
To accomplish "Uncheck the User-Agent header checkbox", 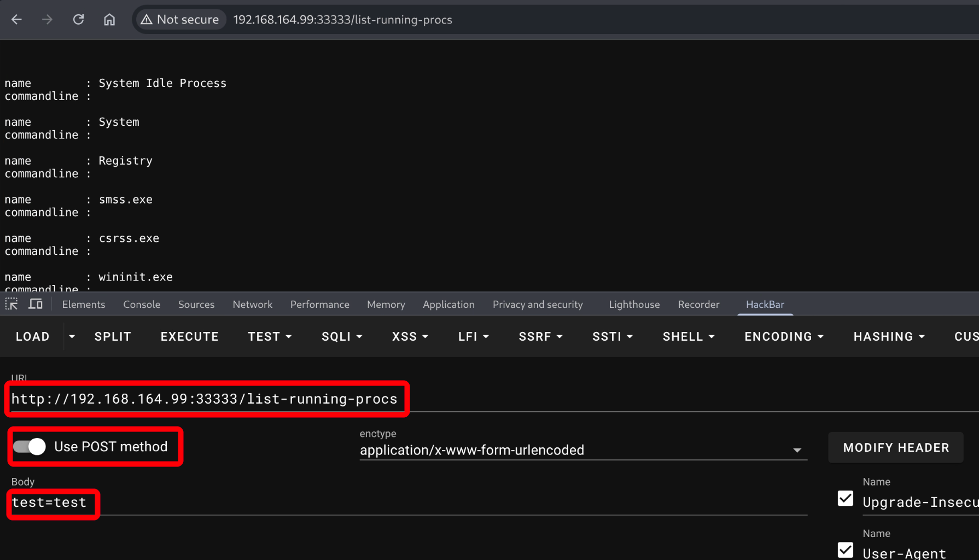I will (x=845, y=550).
